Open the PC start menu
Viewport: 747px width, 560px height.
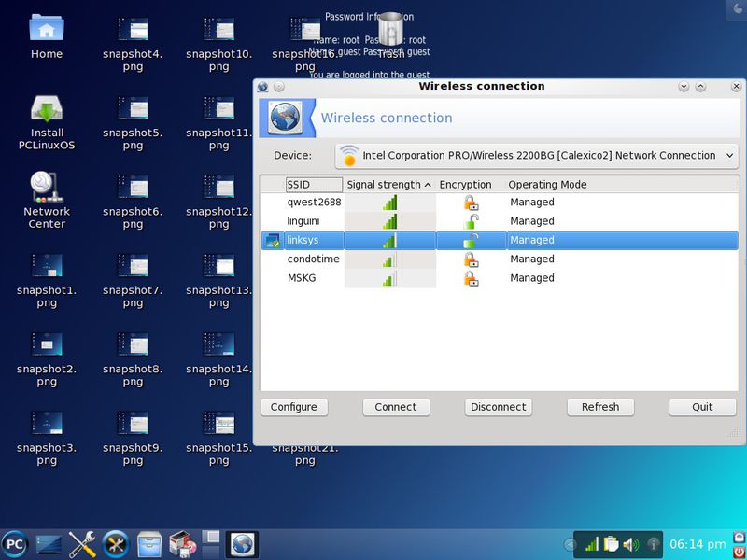click(15, 544)
